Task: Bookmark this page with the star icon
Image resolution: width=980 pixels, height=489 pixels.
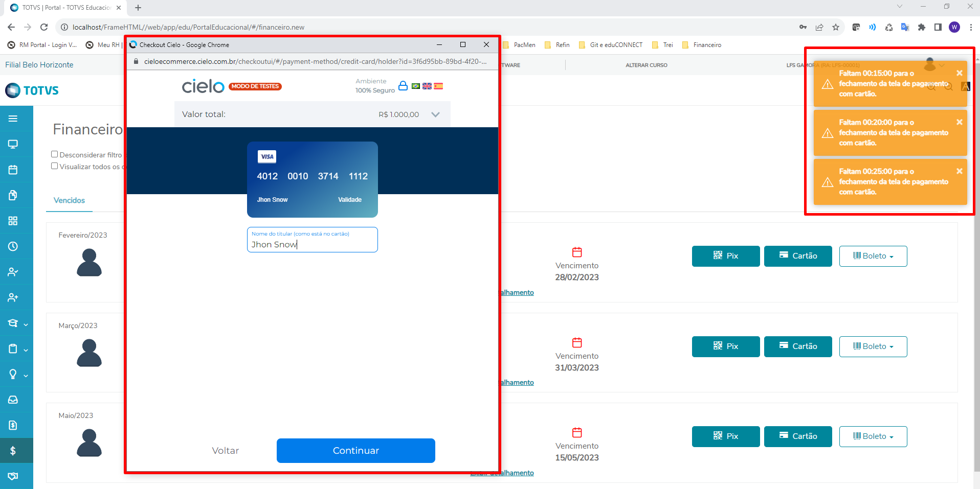Action: (x=836, y=27)
